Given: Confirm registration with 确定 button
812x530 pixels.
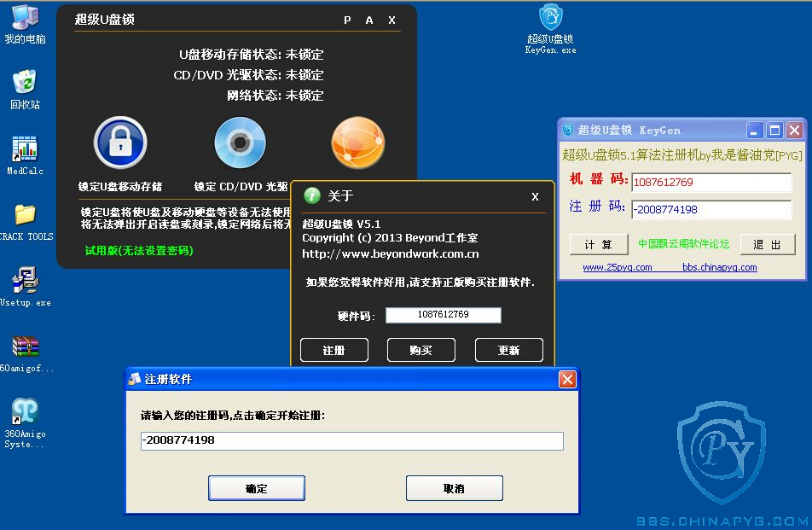Looking at the screenshot, I should click(257, 488).
